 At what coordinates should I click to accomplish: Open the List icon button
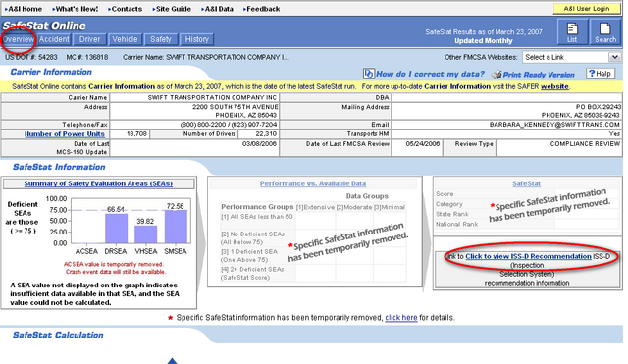[572, 32]
